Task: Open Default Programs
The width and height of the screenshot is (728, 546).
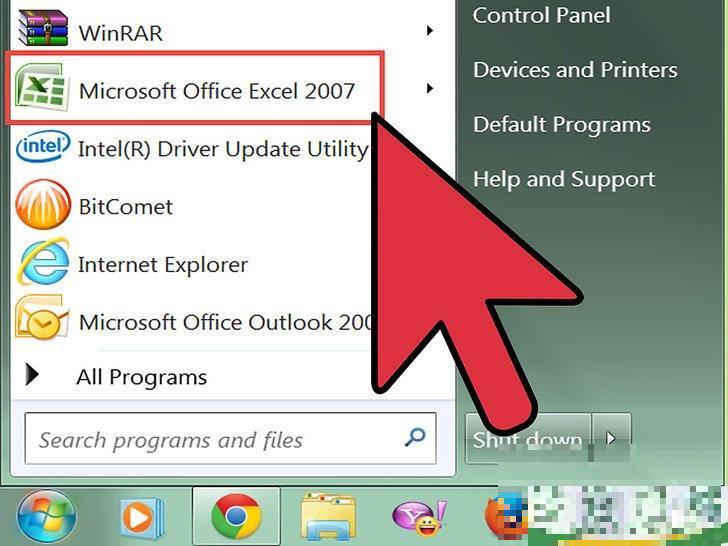Action: coord(562,124)
